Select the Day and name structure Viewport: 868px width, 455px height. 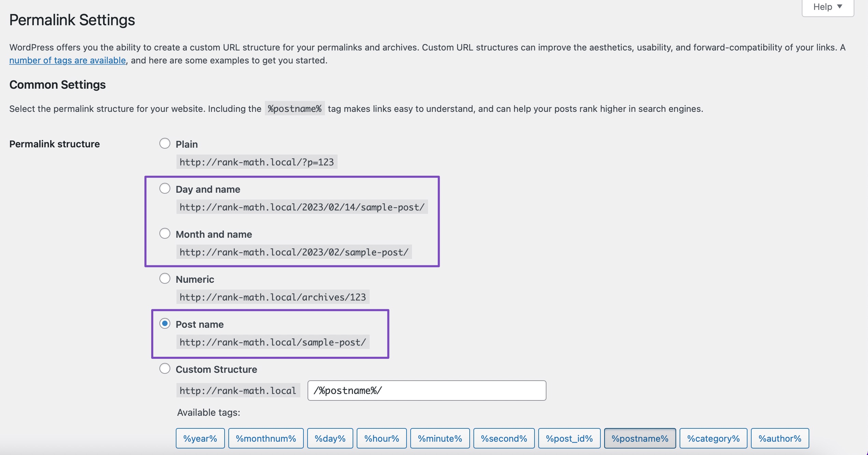[165, 188]
